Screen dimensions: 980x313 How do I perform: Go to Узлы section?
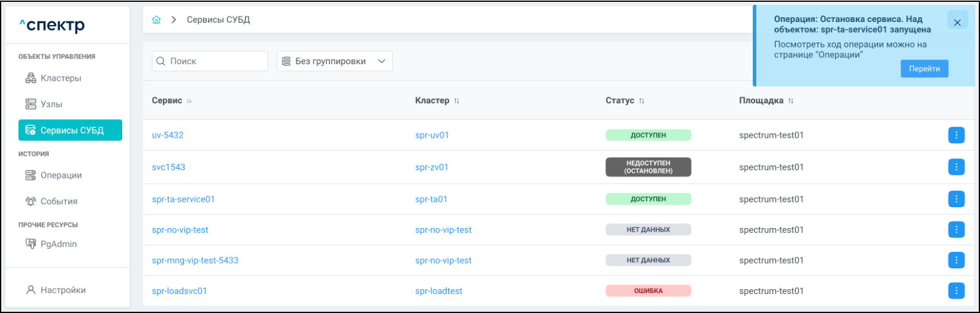[x=51, y=105]
